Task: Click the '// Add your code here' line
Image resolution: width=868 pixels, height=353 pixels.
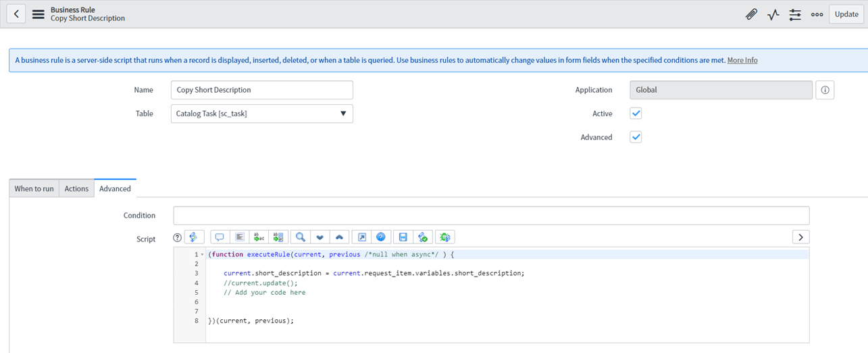Action: [x=264, y=293]
